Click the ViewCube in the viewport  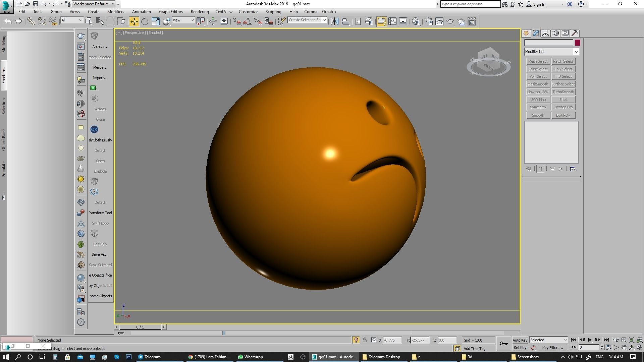pos(488,62)
